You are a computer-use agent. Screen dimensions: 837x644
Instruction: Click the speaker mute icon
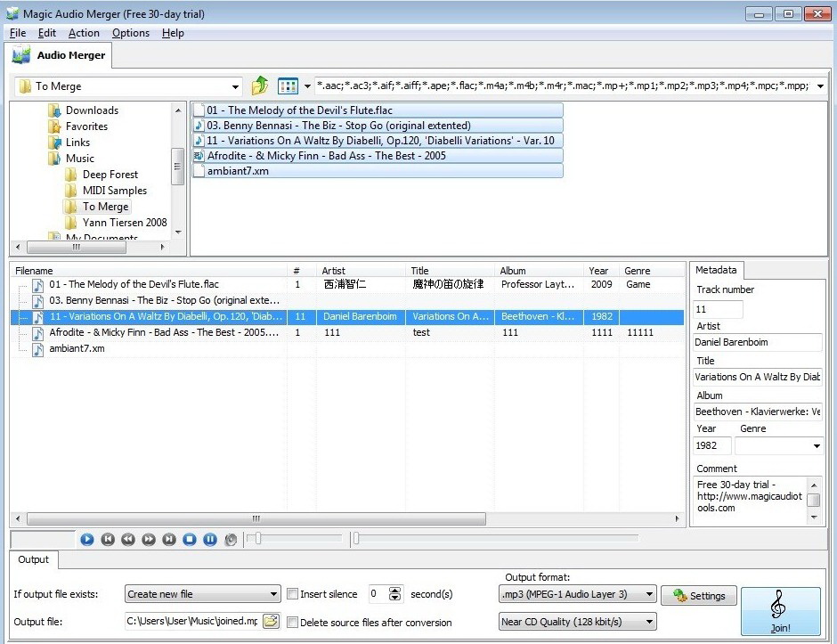(x=231, y=539)
